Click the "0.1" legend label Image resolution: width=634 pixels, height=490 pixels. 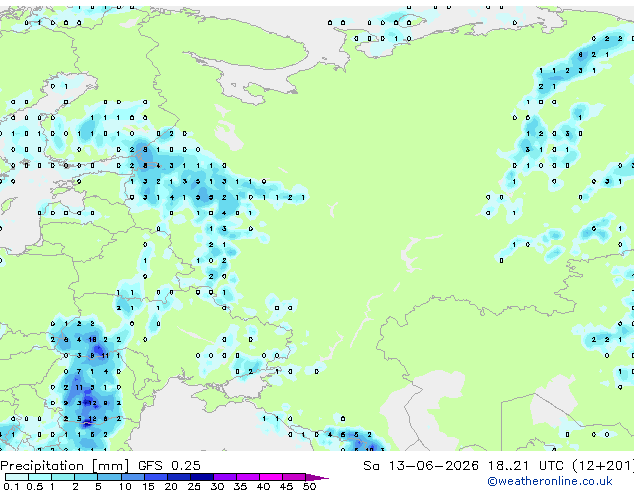point(11,486)
